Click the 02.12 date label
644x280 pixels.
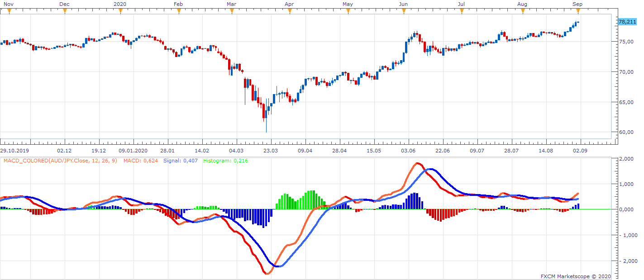tap(64, 151)
